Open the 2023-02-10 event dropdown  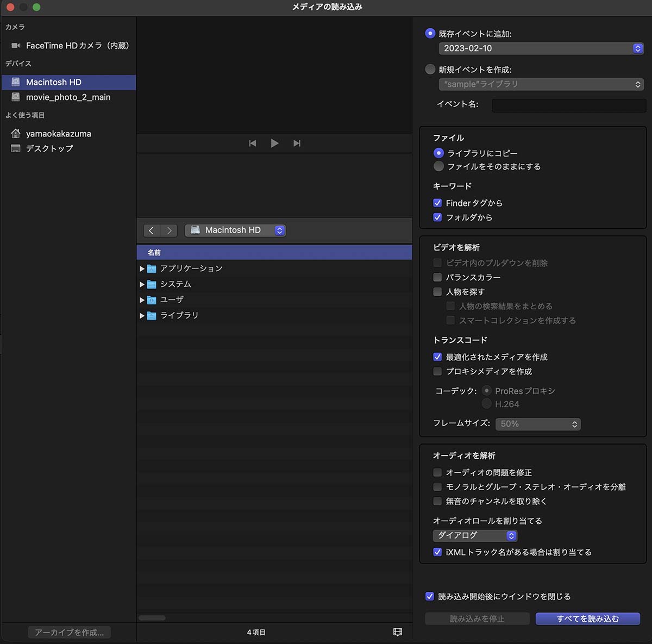[x=541, y=48]
